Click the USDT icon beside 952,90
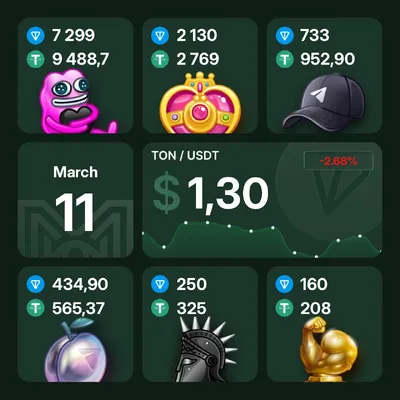 pyautogui.click(x=285, y=60)
